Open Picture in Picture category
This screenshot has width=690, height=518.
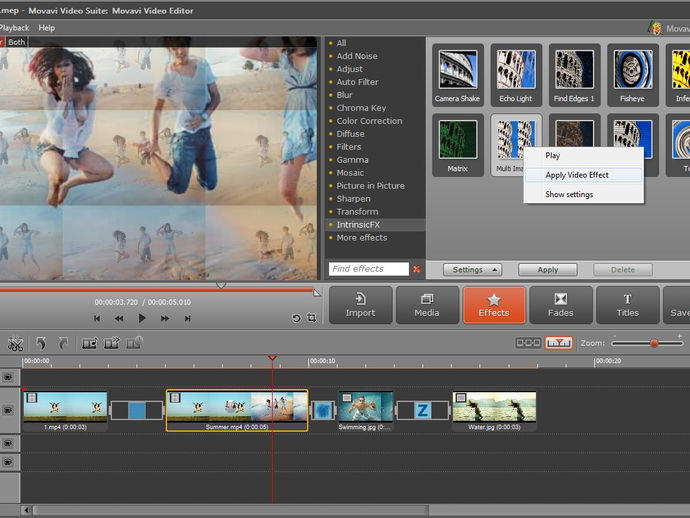[x=371, y=186]
